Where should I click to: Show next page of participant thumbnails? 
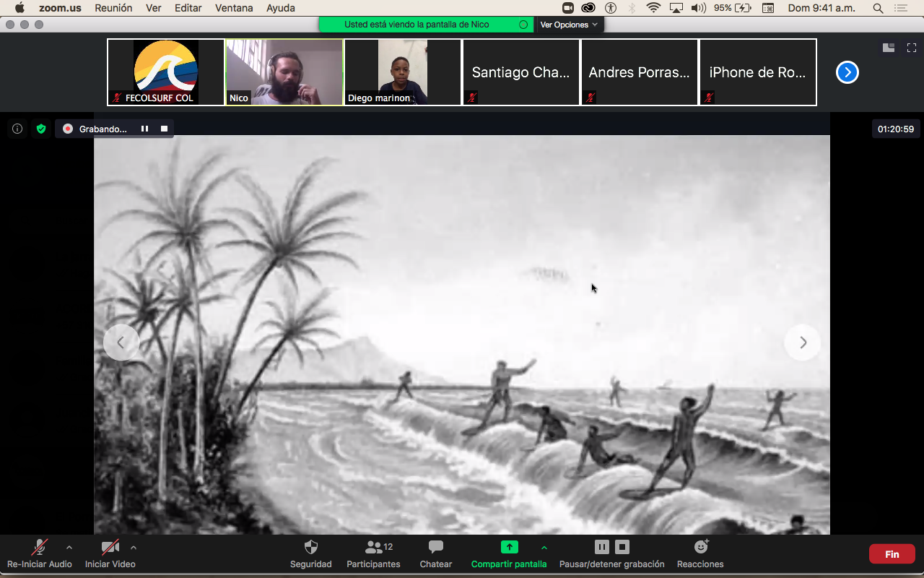pyautogui.click(x=847, y=72)
